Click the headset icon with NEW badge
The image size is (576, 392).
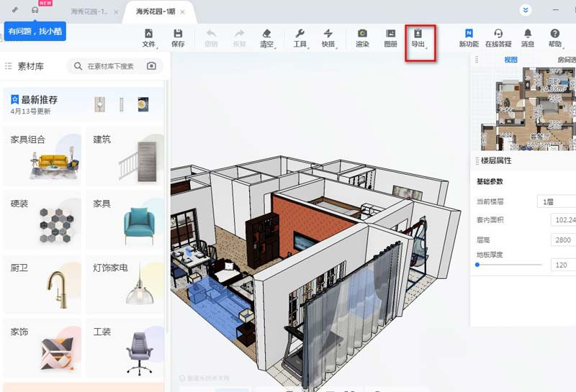(x=35, y=10)
